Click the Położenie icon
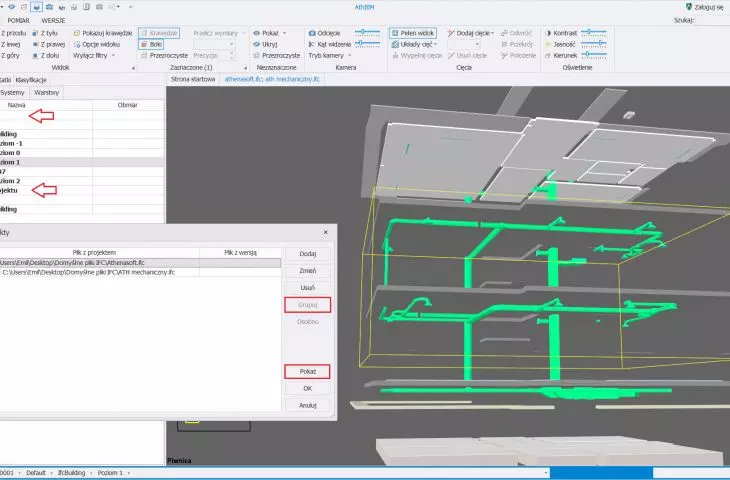 (504, 55)
